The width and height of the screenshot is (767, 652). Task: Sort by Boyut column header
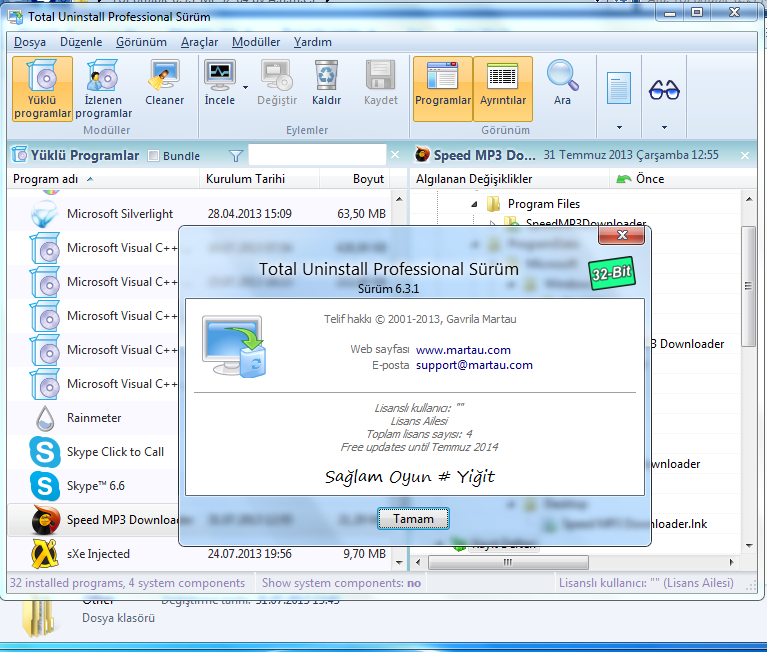coord(355,179)
